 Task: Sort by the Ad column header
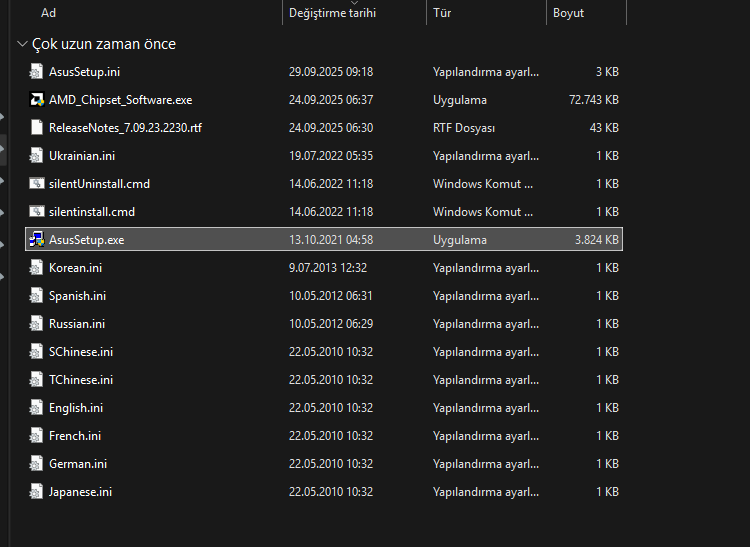coord(48,13)
